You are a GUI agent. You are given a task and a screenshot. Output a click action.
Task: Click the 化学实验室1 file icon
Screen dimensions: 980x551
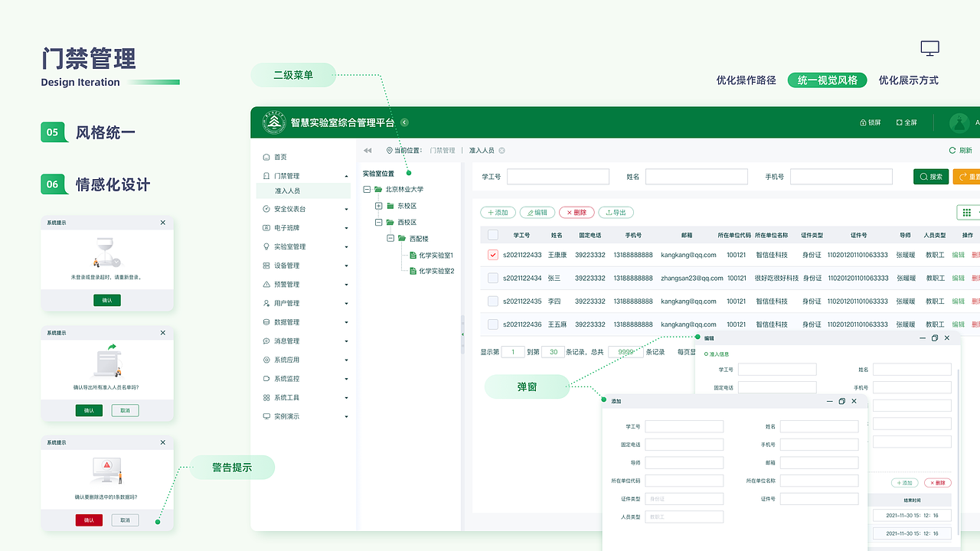tap(413, 255)
